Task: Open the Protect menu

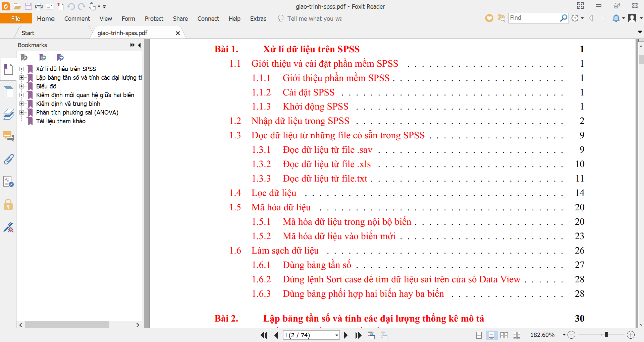Action: point(154,18)
